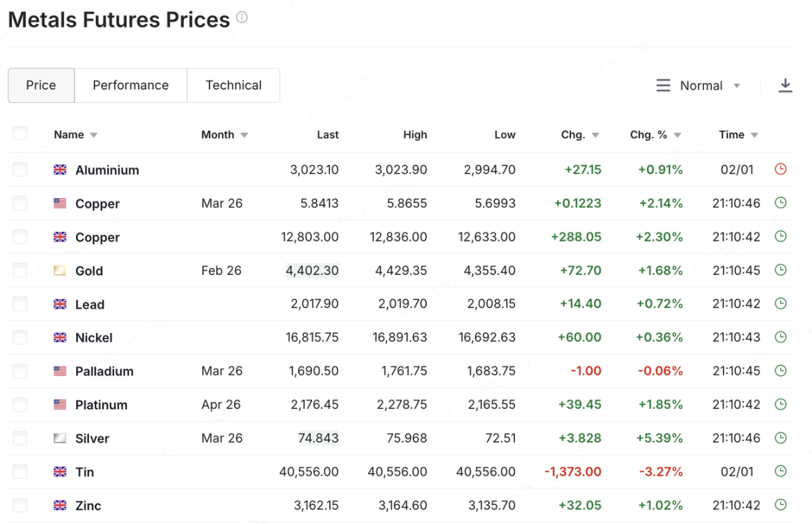Check the select-all checkbox in the header
This screenshot has height=524, width=812.
pyautogui.click(x=20, y=133)
